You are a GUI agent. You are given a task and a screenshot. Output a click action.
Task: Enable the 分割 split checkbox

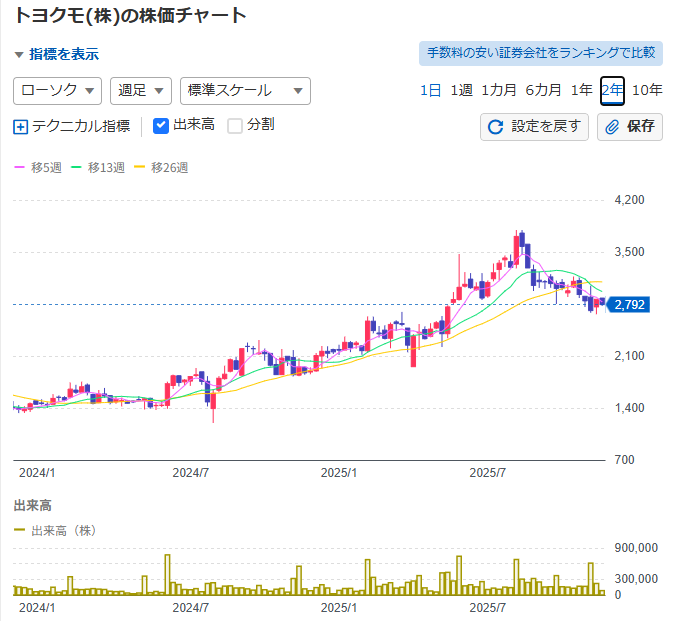[235, 126]
